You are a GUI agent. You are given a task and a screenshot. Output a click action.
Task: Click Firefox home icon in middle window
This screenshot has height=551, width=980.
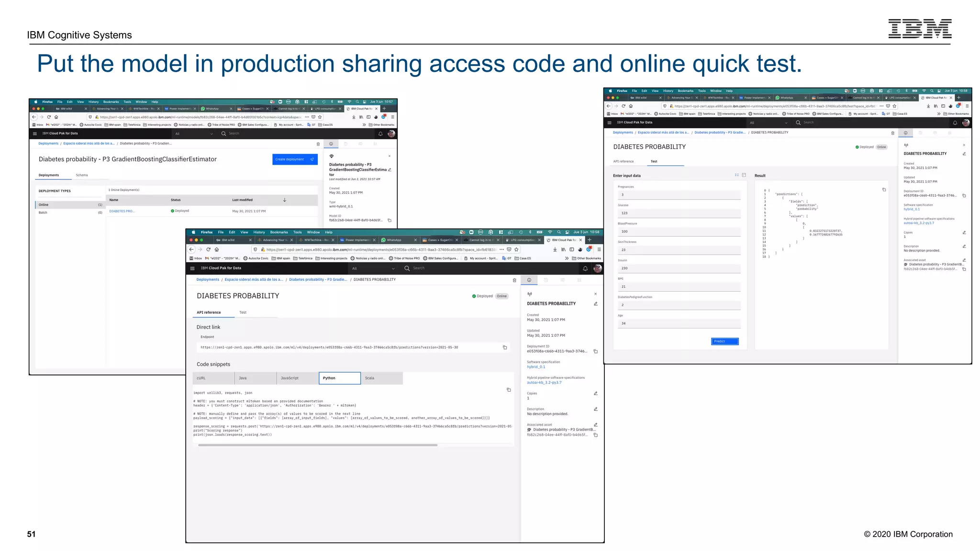coord(217,250)
